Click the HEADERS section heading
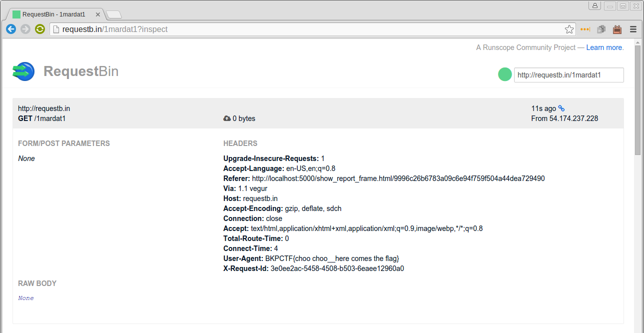644x333 pixels. (x=240, y=143)
